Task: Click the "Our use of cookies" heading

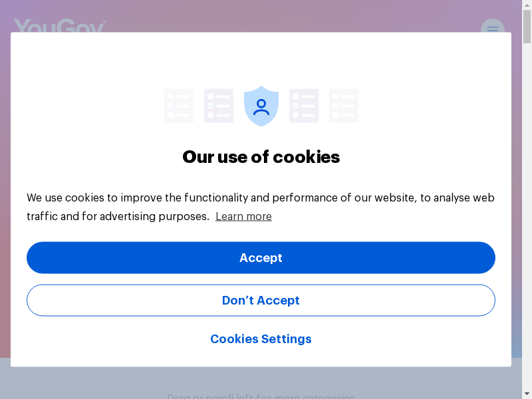Action: (261, 157)
